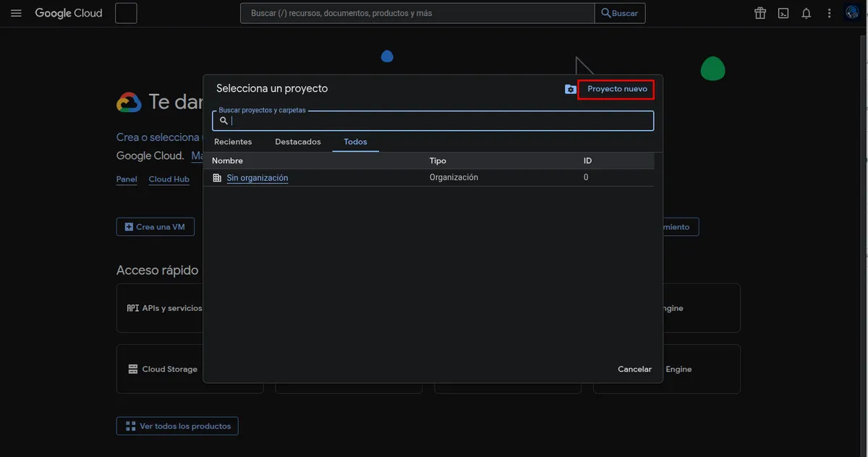Click the organization building icon

tap(217, 178)
